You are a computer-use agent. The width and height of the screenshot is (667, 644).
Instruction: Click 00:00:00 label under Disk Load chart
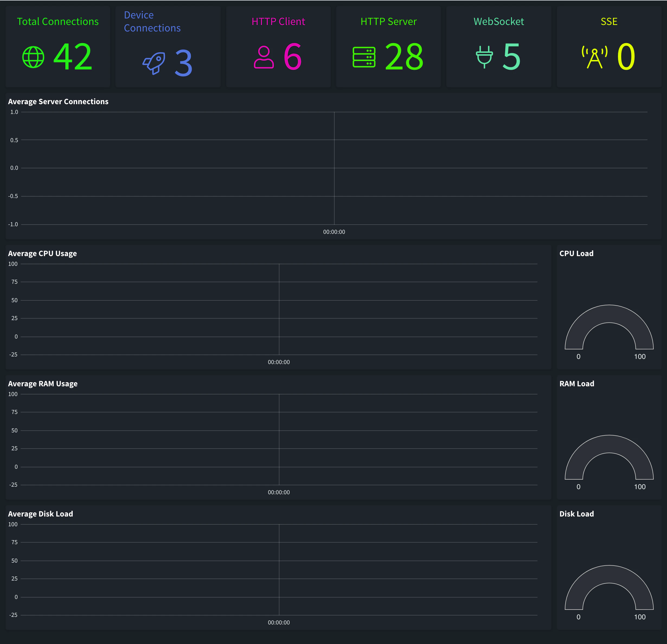pos(279,622)
